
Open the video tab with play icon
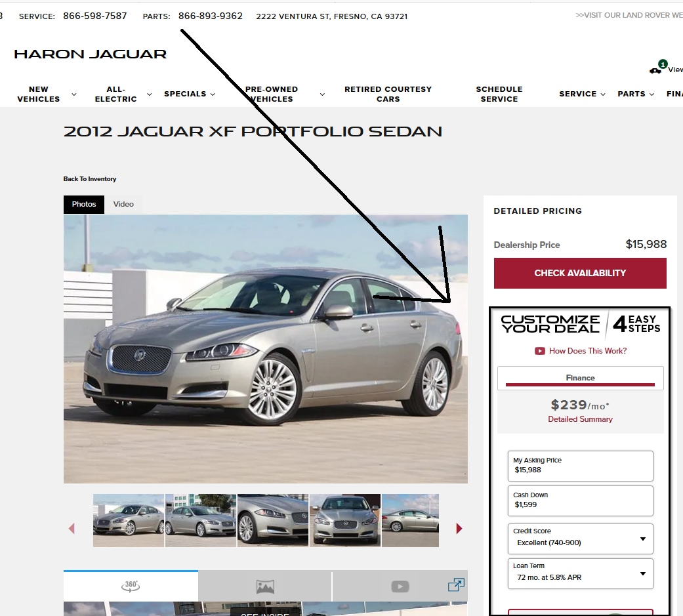point(400,586)
